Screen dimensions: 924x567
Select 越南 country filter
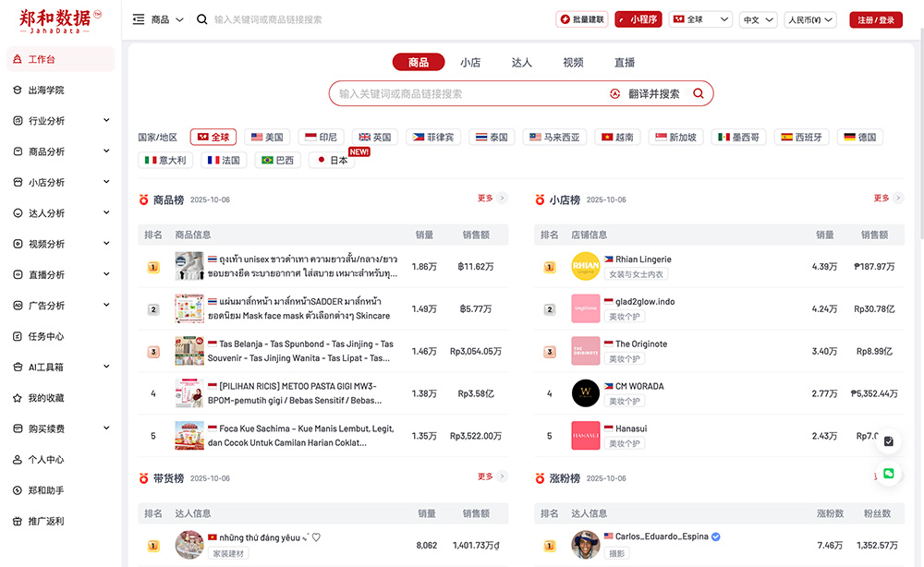pos(617,137)
